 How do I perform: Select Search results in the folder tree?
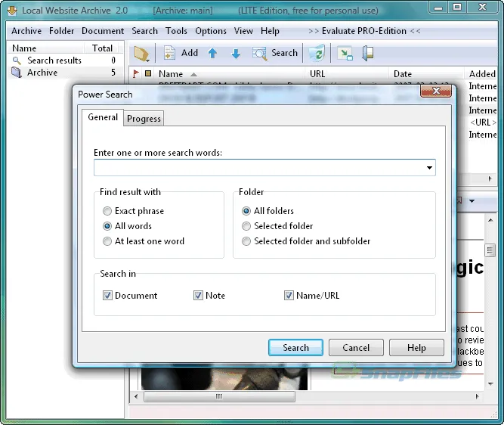click(x=54, y=60)
